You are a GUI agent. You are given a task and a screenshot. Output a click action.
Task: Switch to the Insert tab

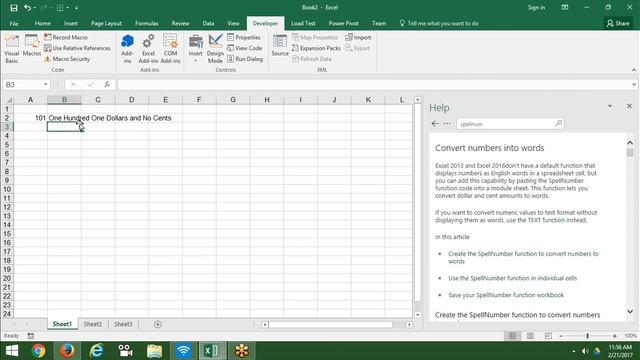click(71, 23)
